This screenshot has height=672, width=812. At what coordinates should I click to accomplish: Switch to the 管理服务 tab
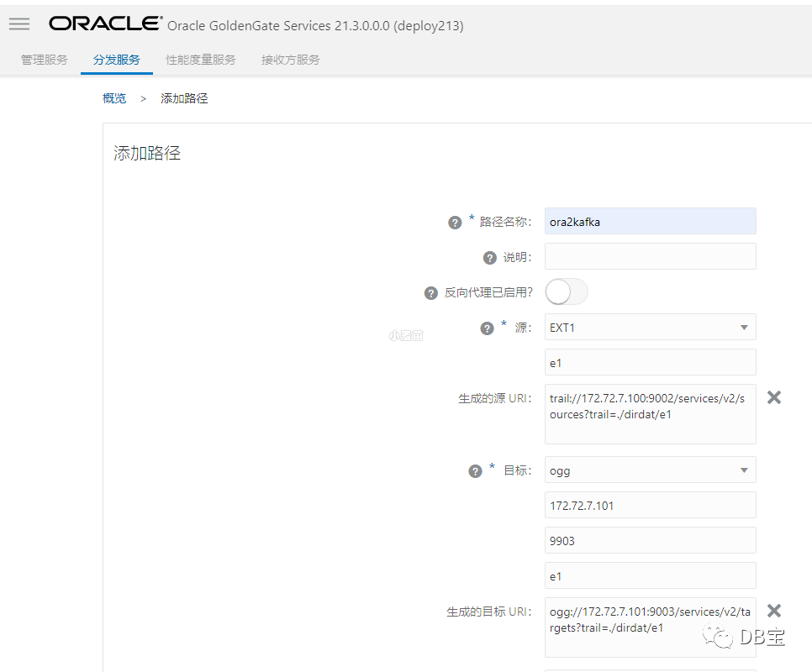45,60
